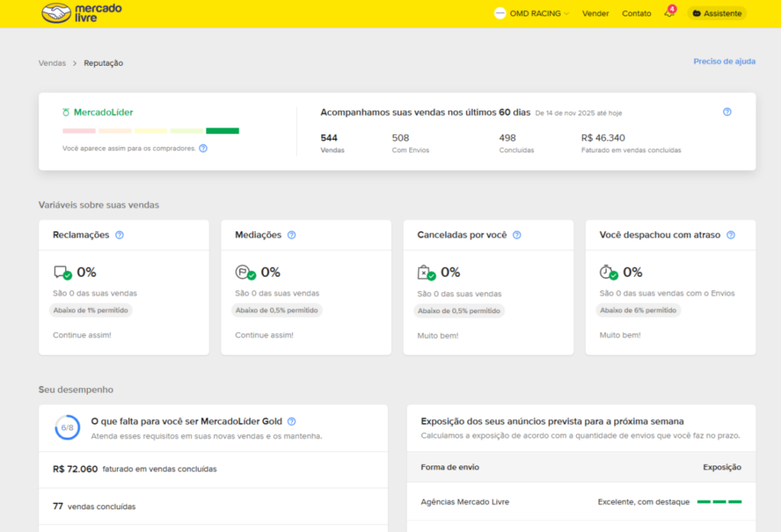
Task: Click 'Você despachou com atraso' heading
Action: (x=660, y=235)
